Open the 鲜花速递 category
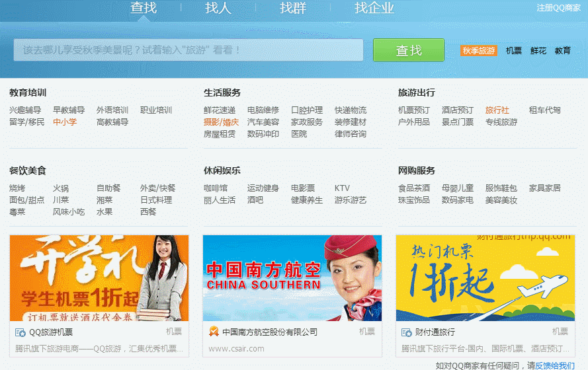 click(220, 110)
